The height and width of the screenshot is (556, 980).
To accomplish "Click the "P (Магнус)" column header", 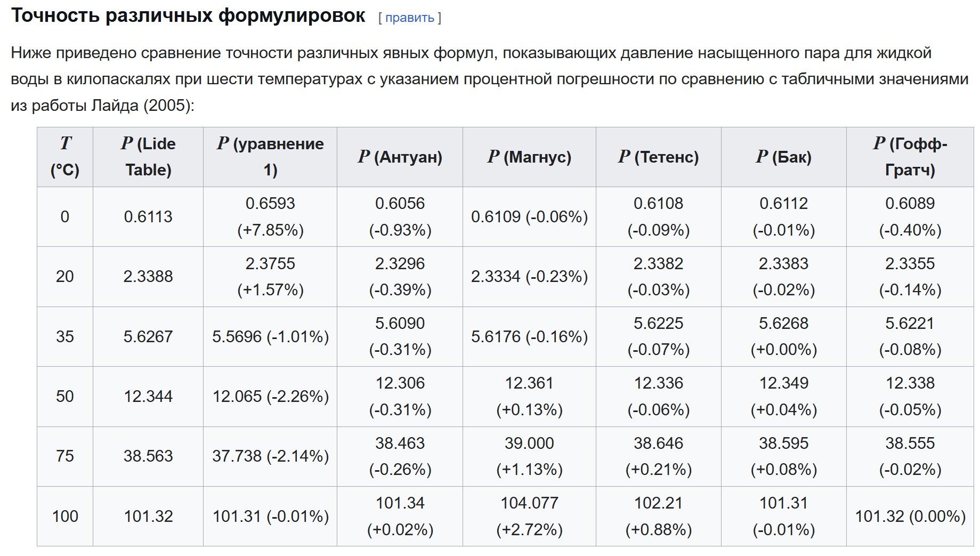I will pyautogui.click(x=529, y=157).
